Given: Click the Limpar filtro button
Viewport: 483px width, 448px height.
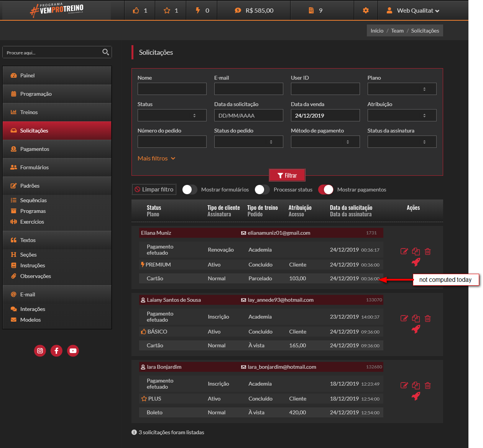Looking at the screenshot, I should click(154, 190).
